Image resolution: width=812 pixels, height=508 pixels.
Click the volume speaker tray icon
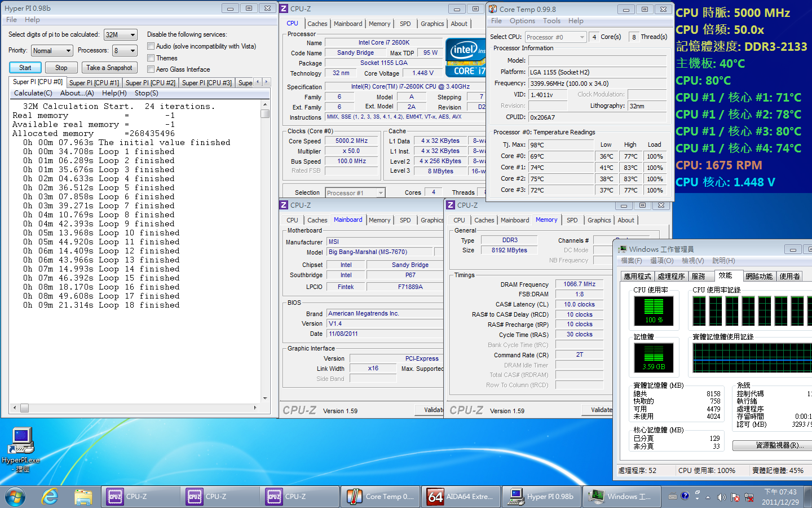(x=721, y=497)
